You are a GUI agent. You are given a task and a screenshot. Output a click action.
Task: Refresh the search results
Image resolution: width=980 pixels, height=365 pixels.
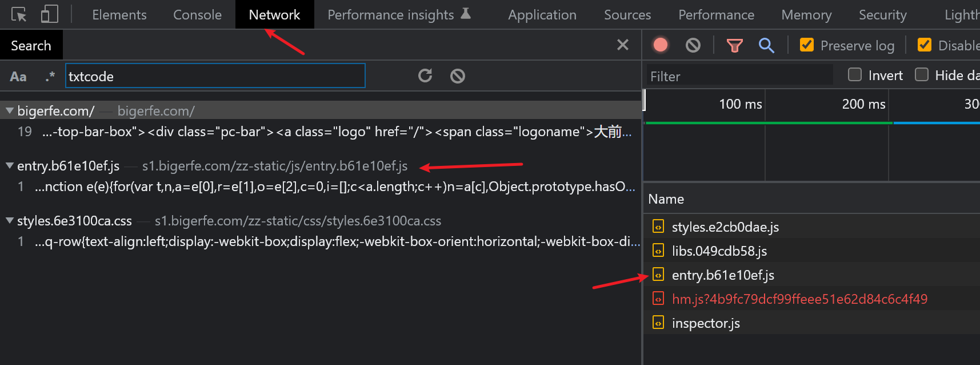(425, 76)
